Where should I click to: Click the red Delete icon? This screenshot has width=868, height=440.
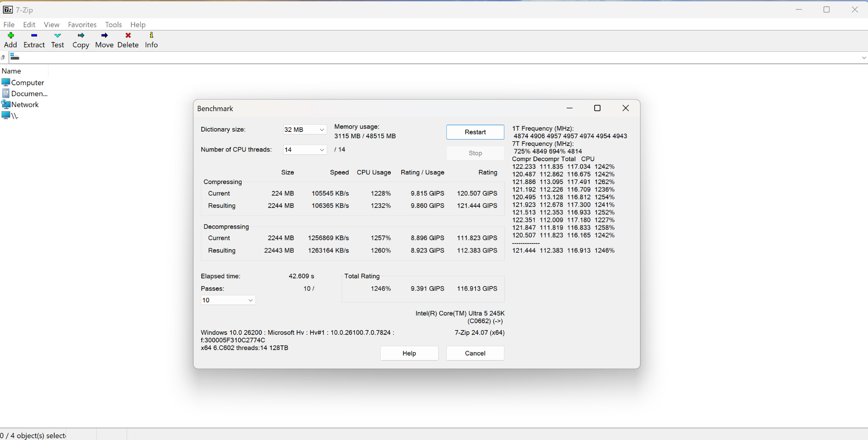pos(128,36)
